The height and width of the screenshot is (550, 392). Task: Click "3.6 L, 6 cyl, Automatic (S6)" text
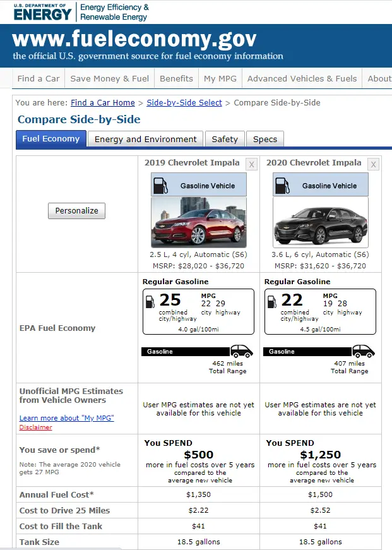tap(320, 254)
